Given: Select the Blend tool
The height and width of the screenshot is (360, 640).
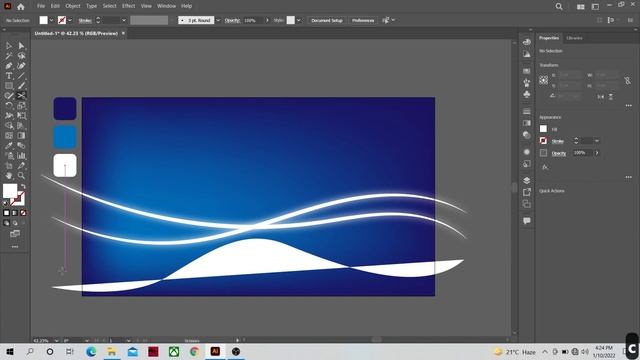Looking at the screenshot, I should [x=21, y=146].
